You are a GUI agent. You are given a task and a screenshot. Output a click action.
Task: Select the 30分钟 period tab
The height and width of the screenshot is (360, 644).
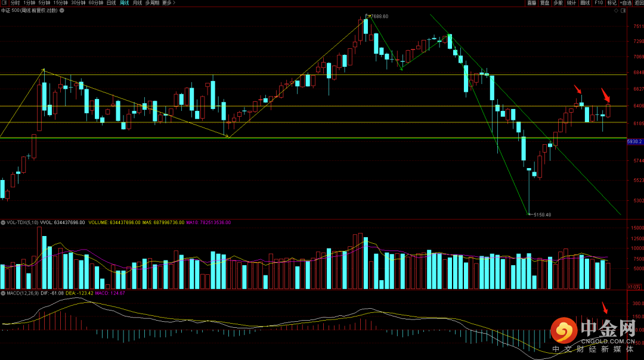[78, 3]
